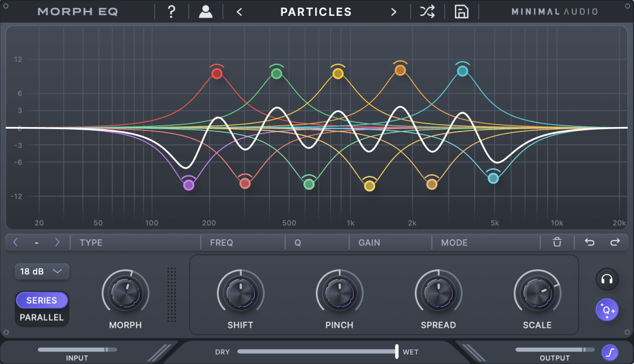Click the undo arrow icon
The height and width of the screenshot is (364, 634).
589,243
